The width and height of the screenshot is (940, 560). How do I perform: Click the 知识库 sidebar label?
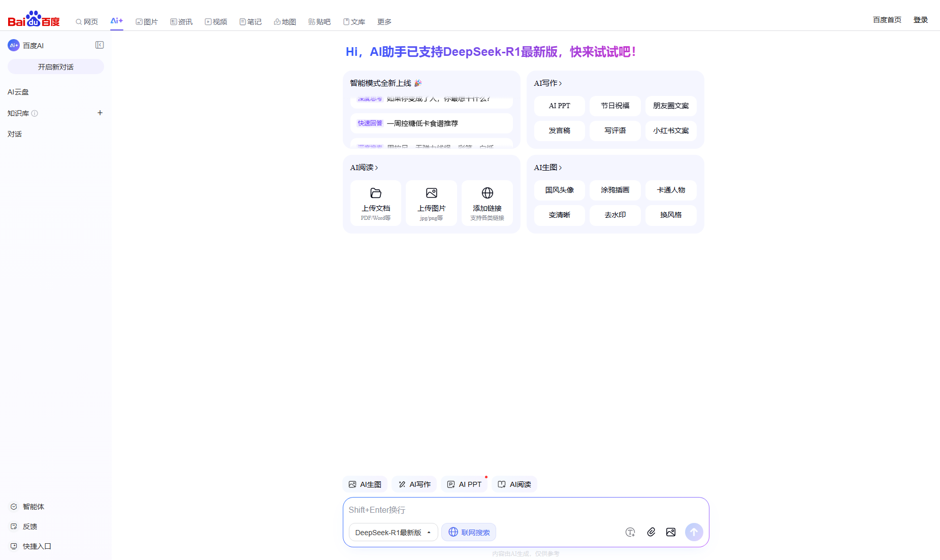coord(18,113)
